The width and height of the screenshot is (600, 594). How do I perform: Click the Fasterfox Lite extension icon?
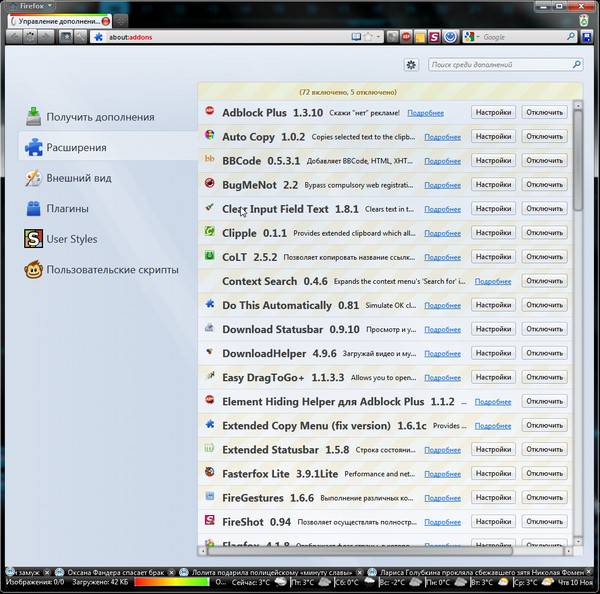209,472
